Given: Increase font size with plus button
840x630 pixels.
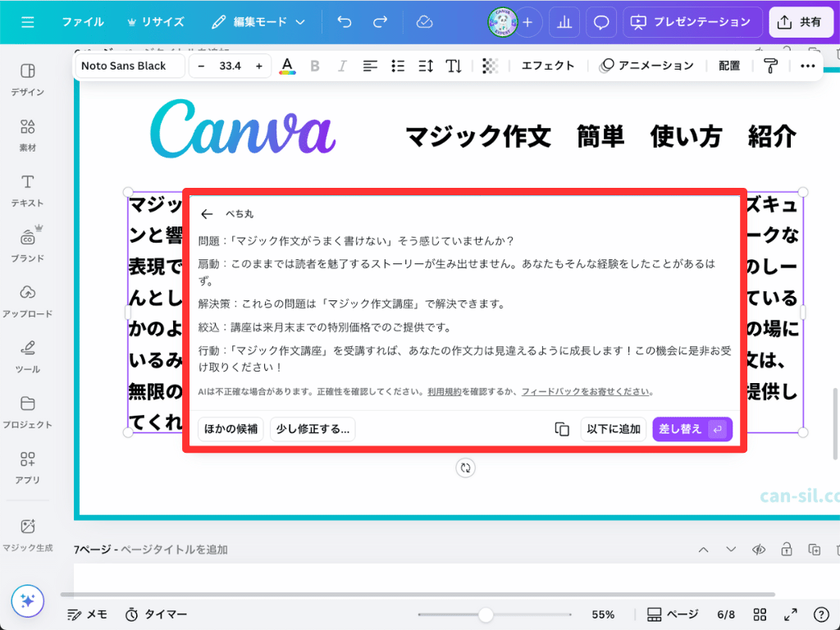Looking at the screenshot, I should click(259, 66).
